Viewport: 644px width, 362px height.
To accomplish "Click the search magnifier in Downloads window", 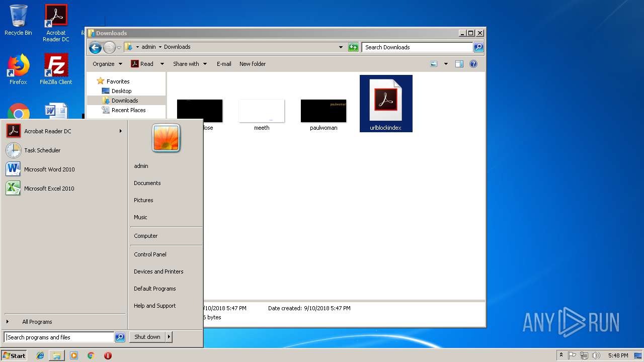I will (478, 47).
